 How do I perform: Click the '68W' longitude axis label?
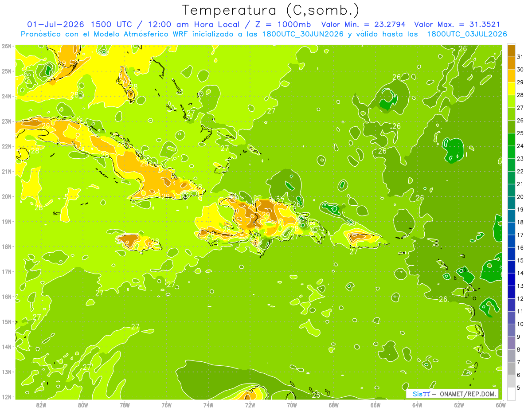click(333, 405)
